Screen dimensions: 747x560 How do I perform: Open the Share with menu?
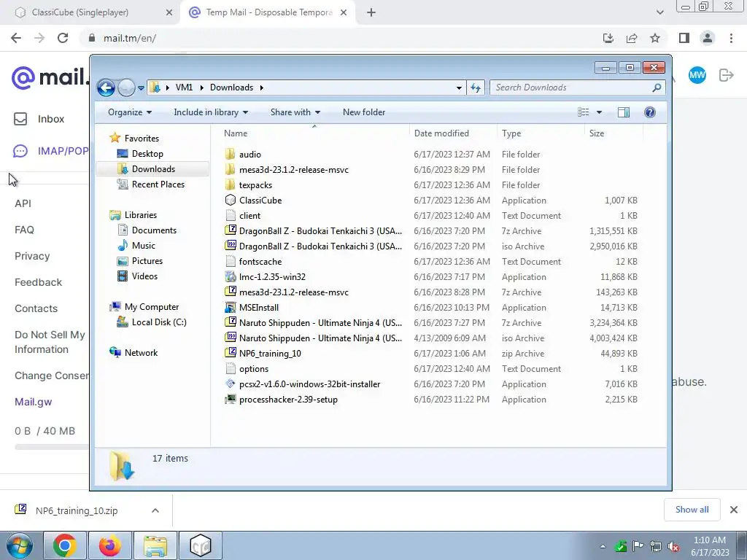click(295, 112)
